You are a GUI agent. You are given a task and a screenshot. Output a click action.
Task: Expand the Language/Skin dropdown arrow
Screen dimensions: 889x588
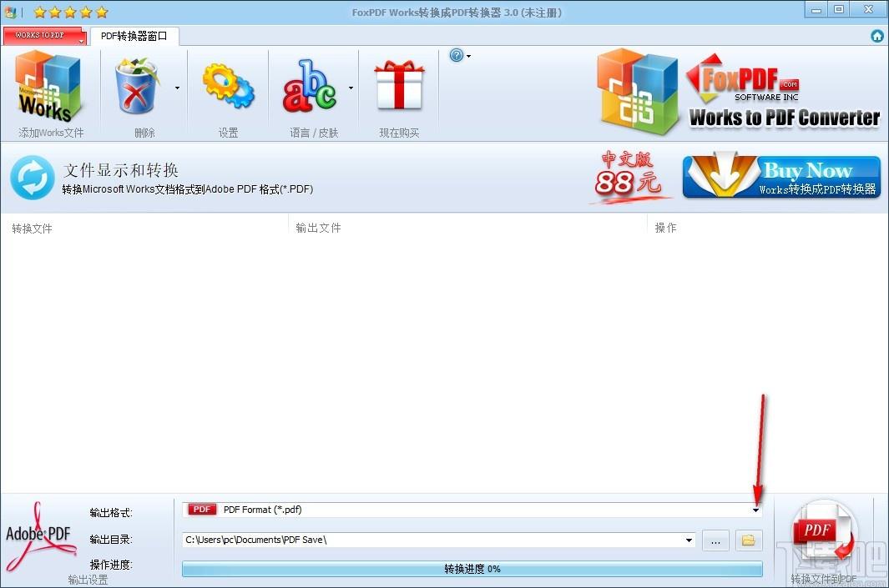pos(351,88)
